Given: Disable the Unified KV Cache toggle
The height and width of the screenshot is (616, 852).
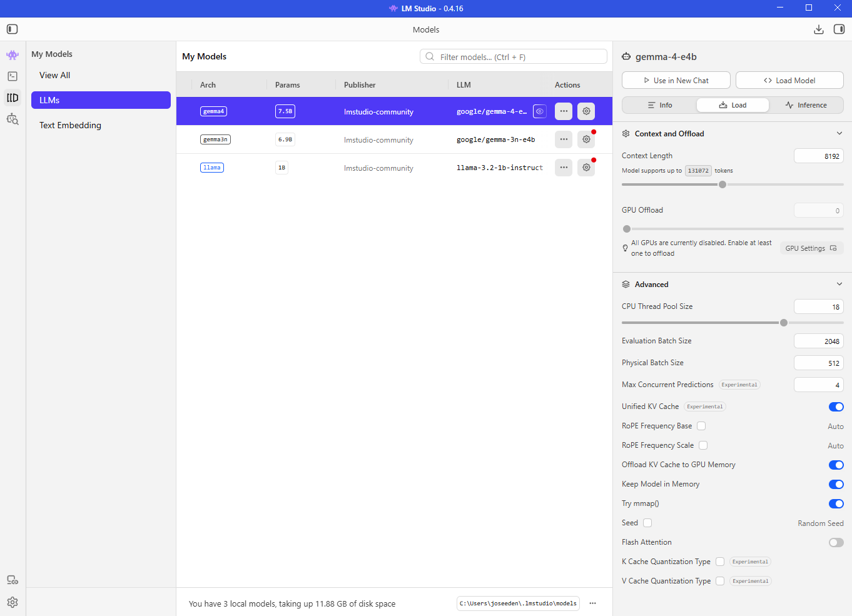Looking at the screenshot, I should [x=836, y=406].
